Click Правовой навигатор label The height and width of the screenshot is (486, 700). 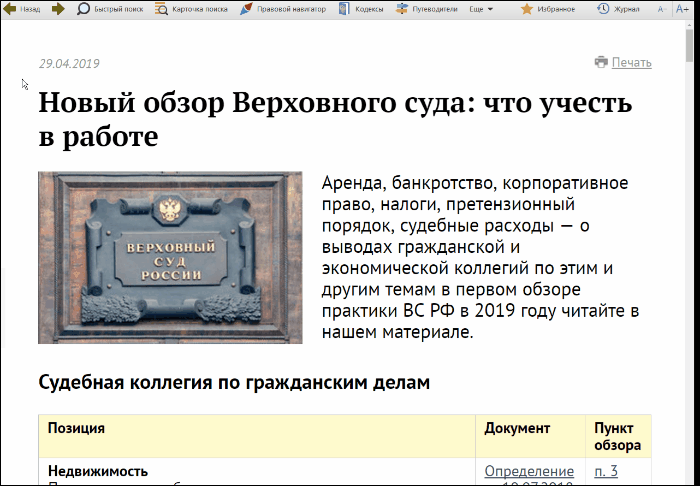pyautogui.click(x=292, y=9)
